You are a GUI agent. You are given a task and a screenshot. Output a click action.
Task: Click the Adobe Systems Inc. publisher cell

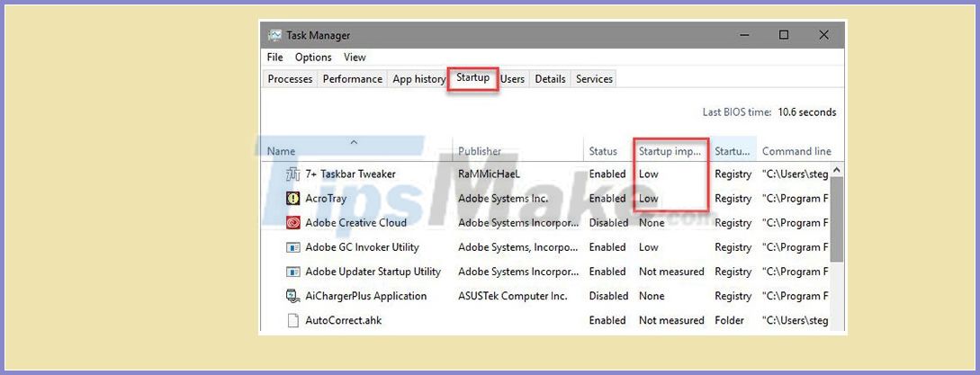[x=503, y=198]
